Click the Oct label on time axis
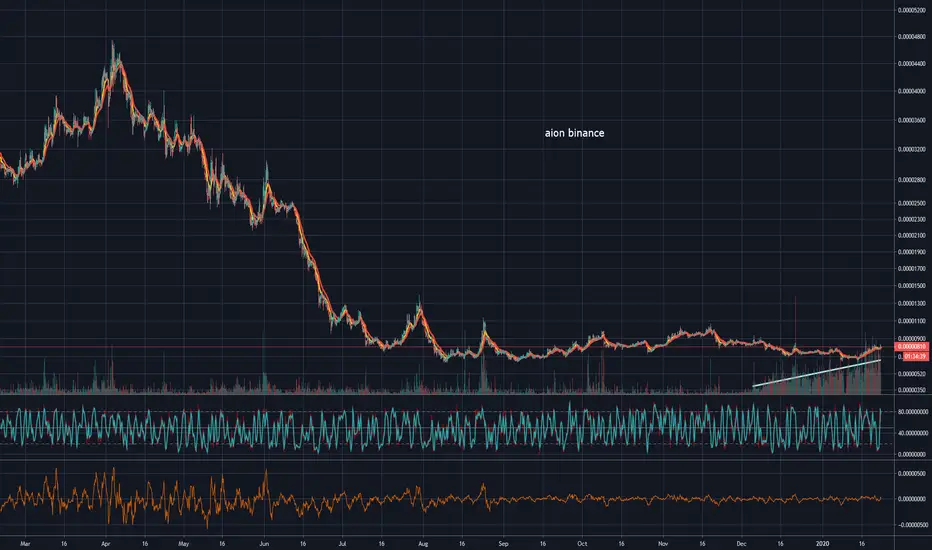This screenshot has width=932, height=550. [x=582, y=543]
